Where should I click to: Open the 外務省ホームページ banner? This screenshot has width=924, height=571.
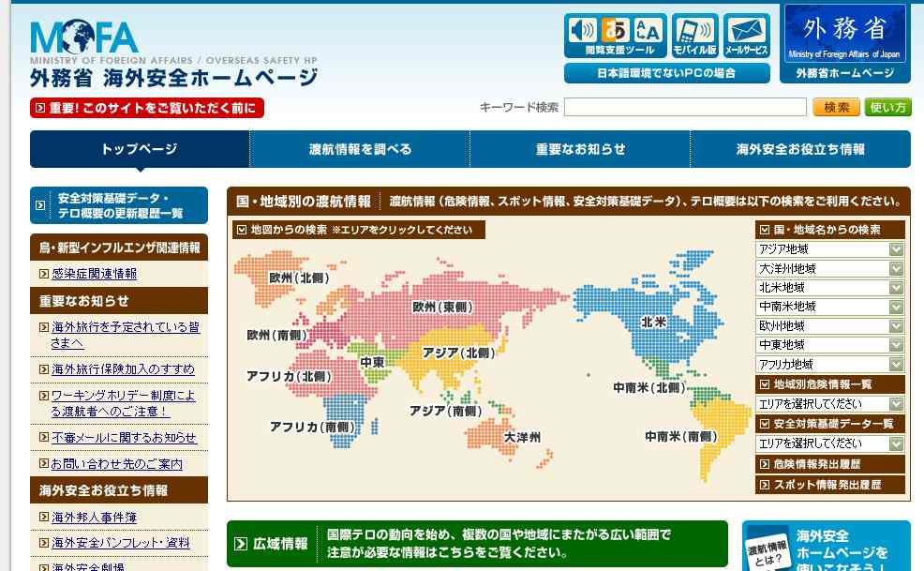[844, 44]
